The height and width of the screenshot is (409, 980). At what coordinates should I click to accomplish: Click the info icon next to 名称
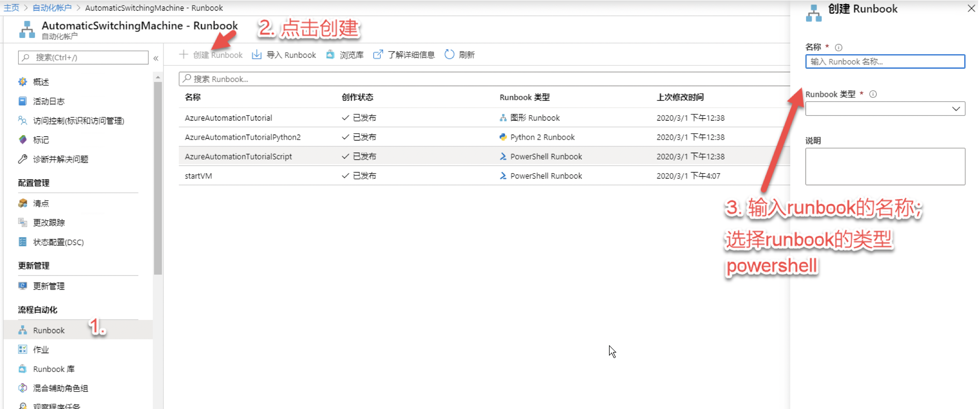click(839, 47)
